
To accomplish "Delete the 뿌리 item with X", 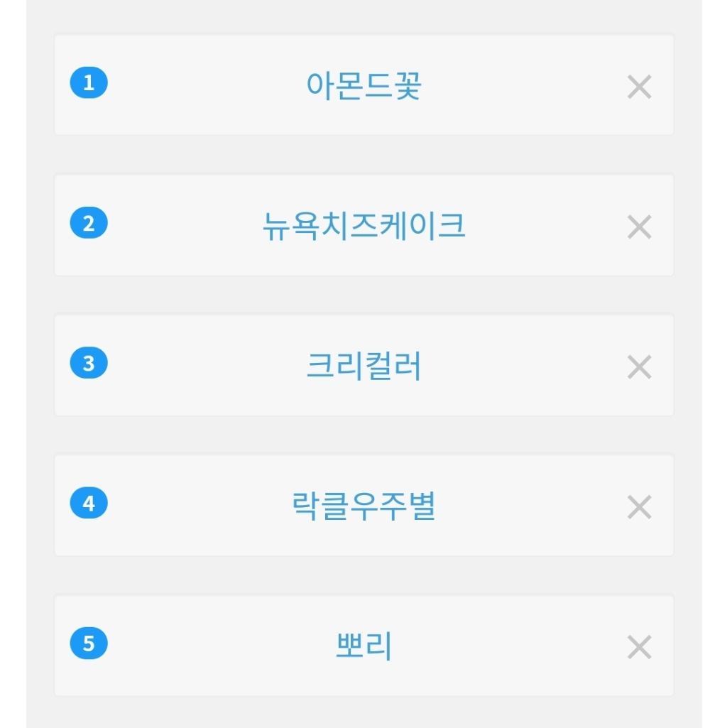I will pos(639,647).
